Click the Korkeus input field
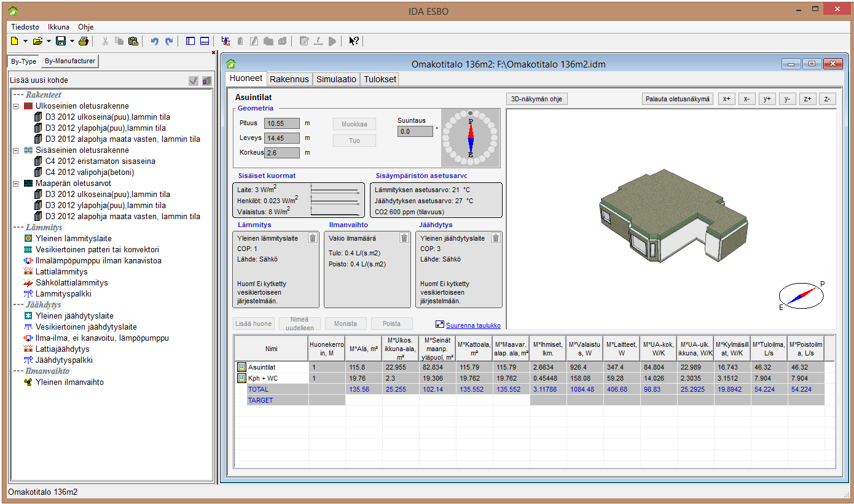854x504 pixels. (x=282, y=153)
